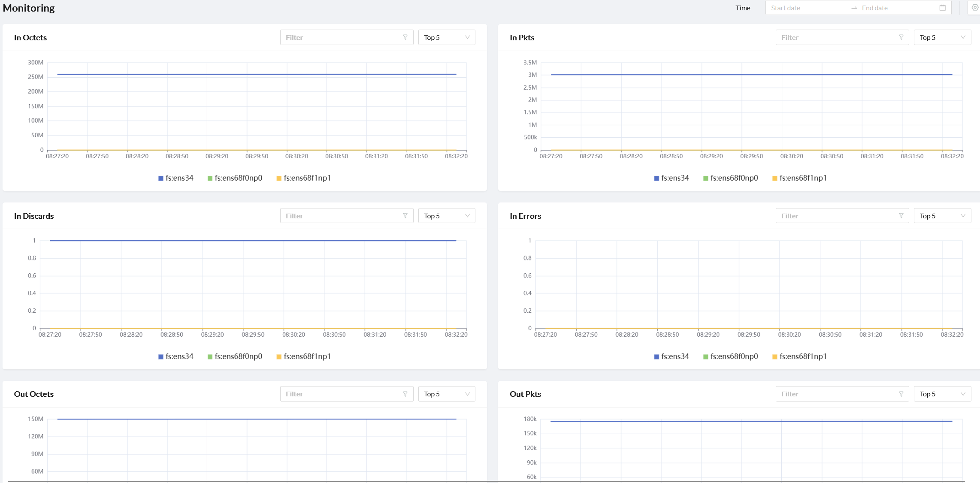
Task: Open Top 5 dropdown for In Errors
Action: click(x=942, y=216)
